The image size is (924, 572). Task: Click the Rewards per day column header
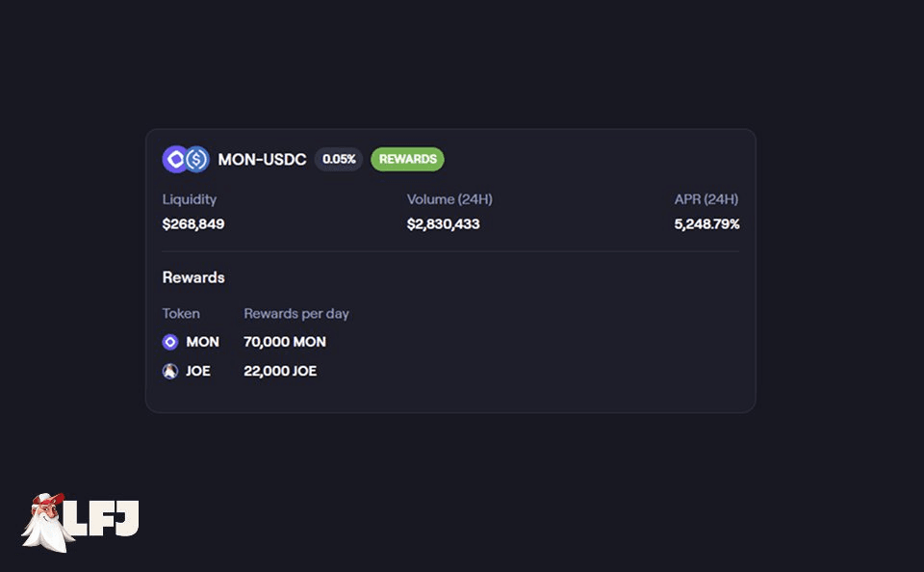point(296,313)
